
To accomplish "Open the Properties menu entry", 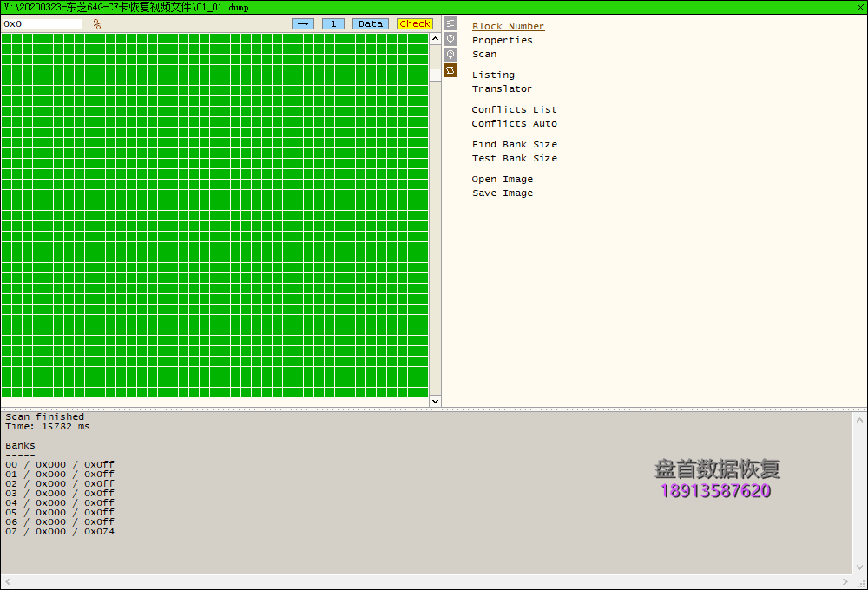I will (x=502, y=40).
